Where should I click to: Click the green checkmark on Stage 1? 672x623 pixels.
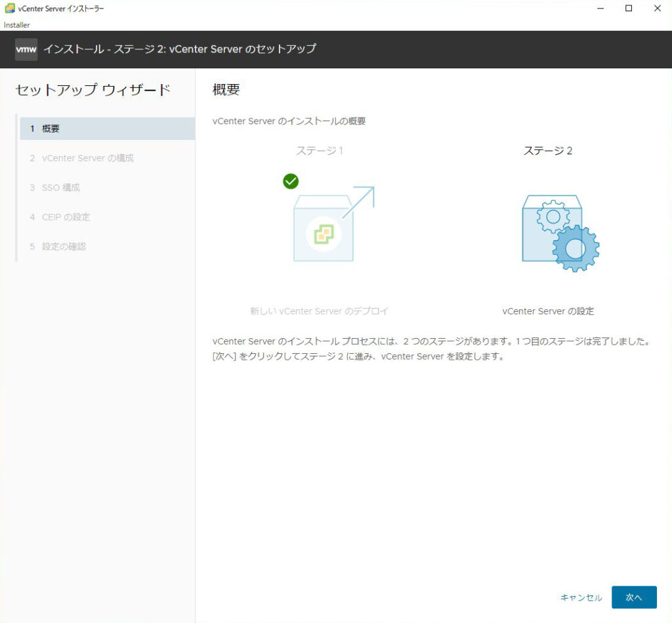(x=291, y=181)
